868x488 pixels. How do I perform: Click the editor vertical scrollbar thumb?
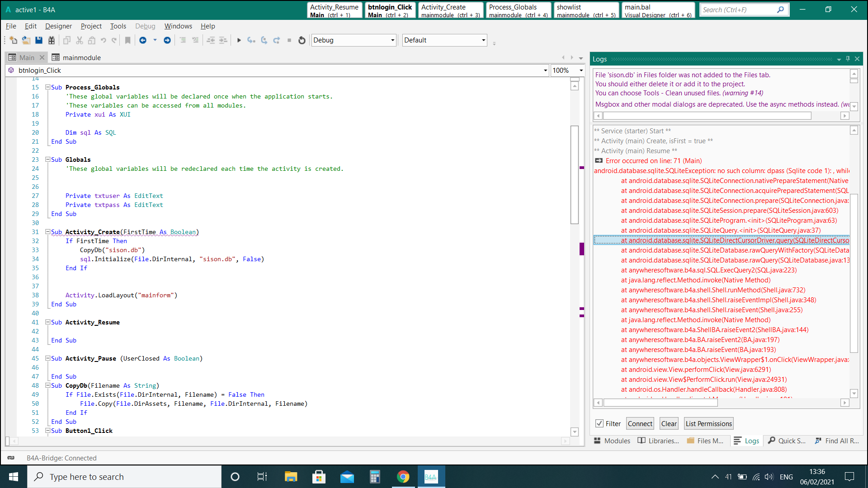pyautogui.click(x=575, y=174)
